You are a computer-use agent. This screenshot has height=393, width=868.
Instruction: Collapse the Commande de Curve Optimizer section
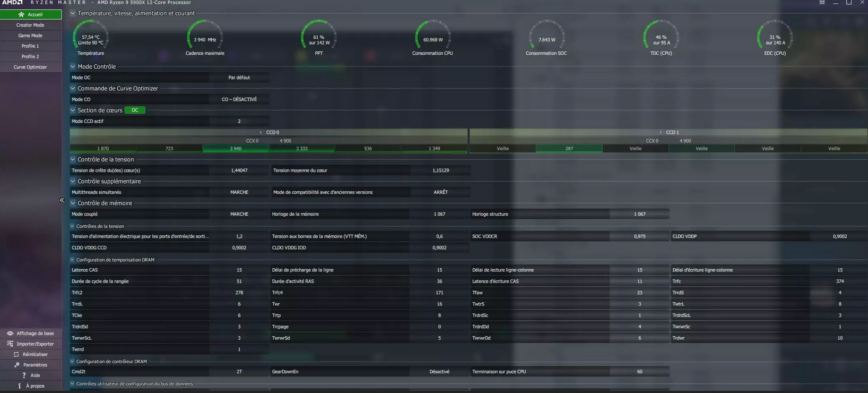click(73, 89)
